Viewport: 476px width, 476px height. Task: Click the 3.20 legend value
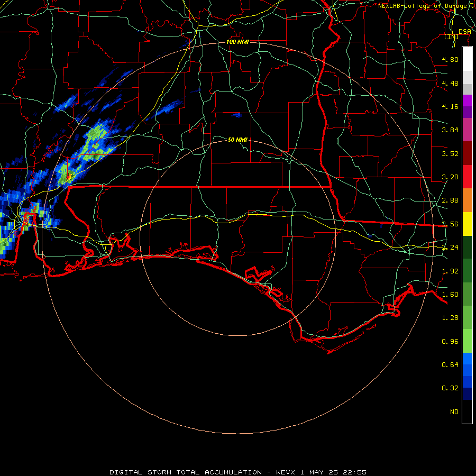(450, 177)
